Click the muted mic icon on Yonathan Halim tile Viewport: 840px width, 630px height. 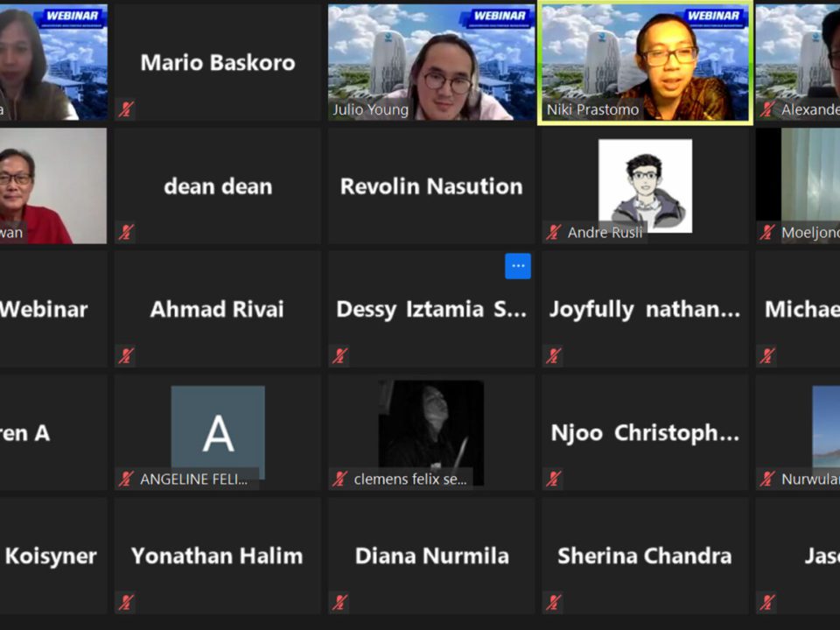pyautogui.click(x=126, y=602)
